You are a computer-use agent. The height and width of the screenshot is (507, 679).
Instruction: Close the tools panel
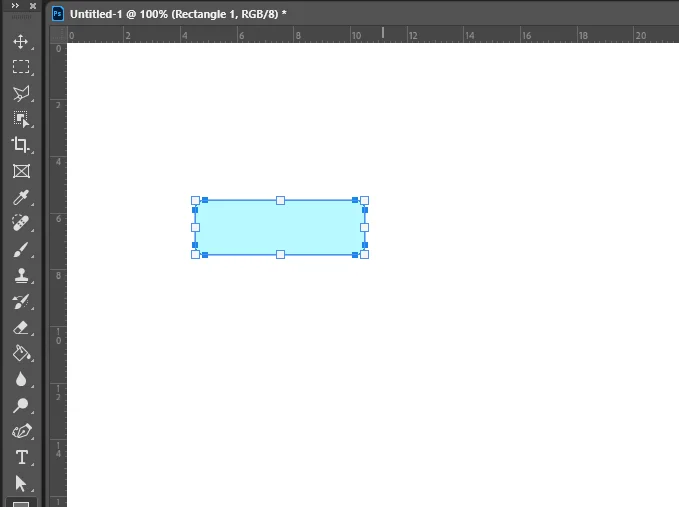coord(32,6)
